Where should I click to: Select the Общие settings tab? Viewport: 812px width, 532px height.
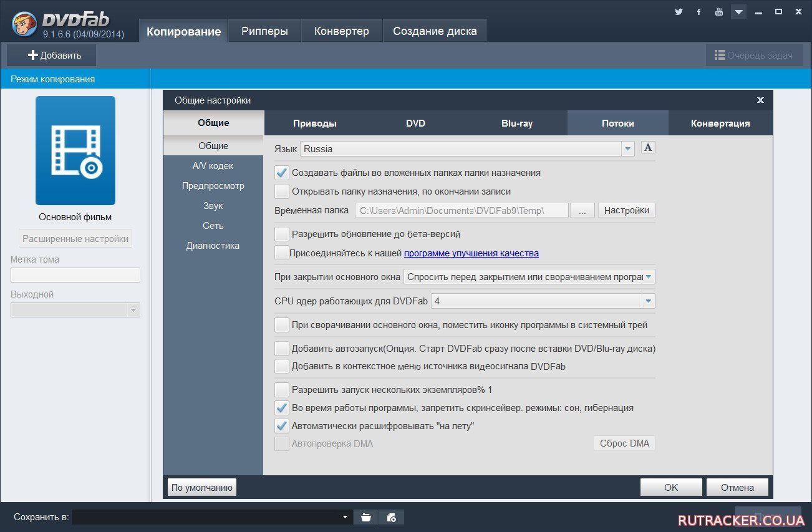(213, 123)
